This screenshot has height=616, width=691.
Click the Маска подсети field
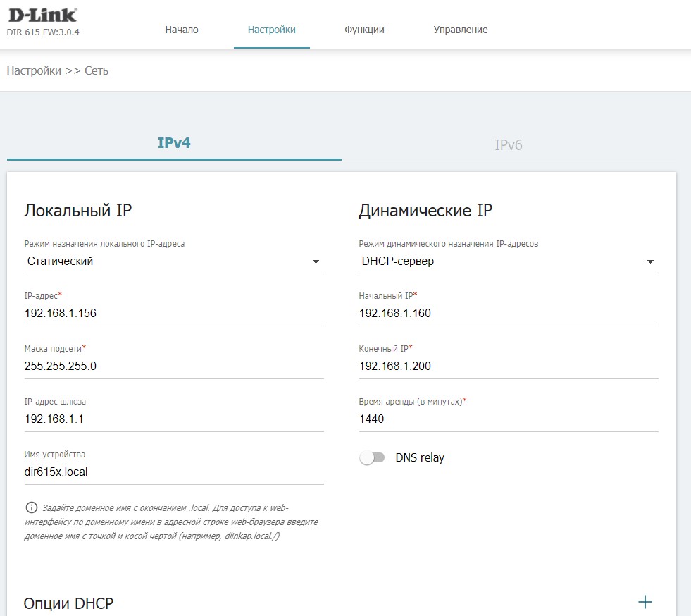(173, 366)
